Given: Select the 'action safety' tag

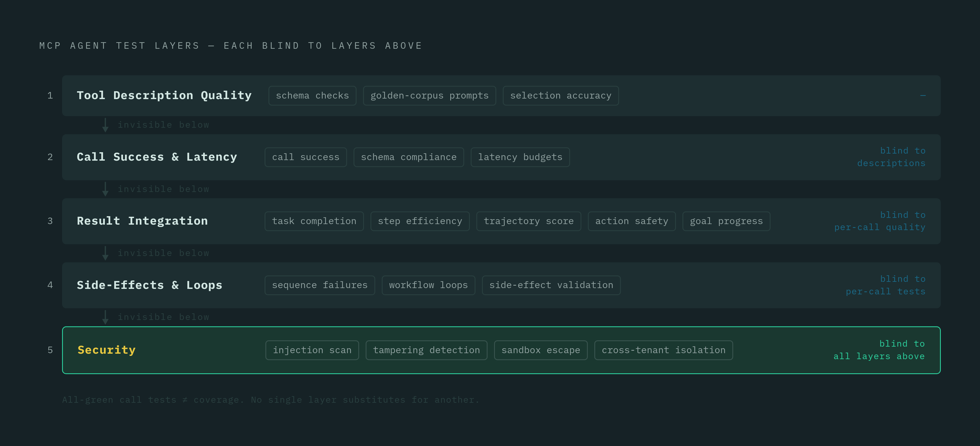Looking at the screenshot, I should coord(632,221).
